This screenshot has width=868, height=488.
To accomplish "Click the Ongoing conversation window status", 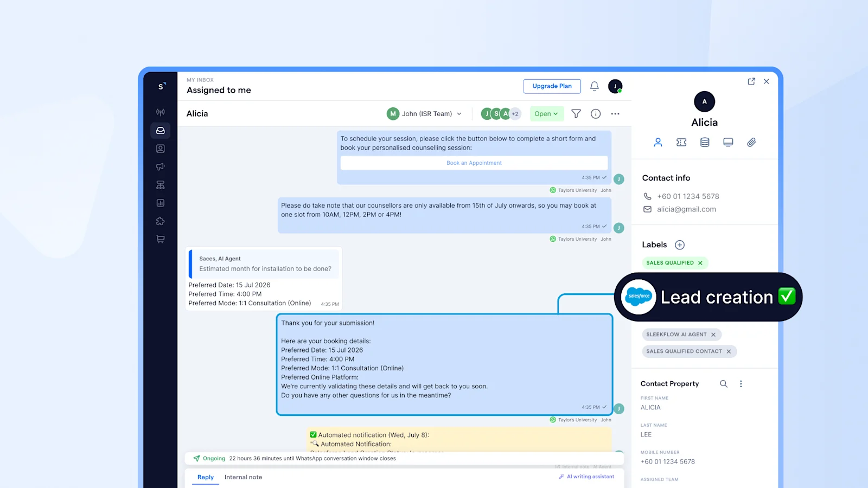I will click(x=214, y=459).
